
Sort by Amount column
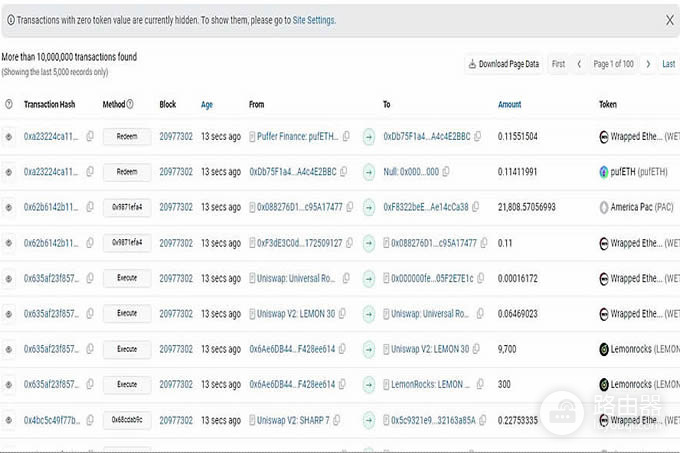tap(510, 104)
